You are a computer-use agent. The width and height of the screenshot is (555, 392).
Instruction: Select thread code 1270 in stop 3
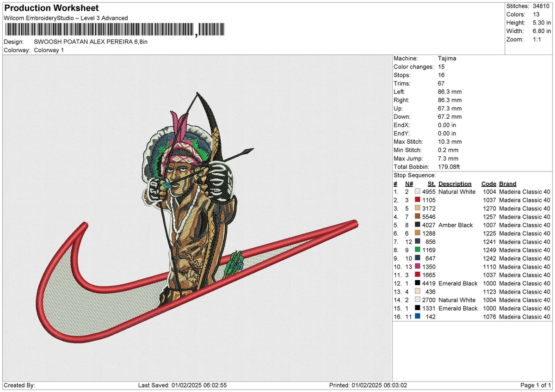(489, 208)
